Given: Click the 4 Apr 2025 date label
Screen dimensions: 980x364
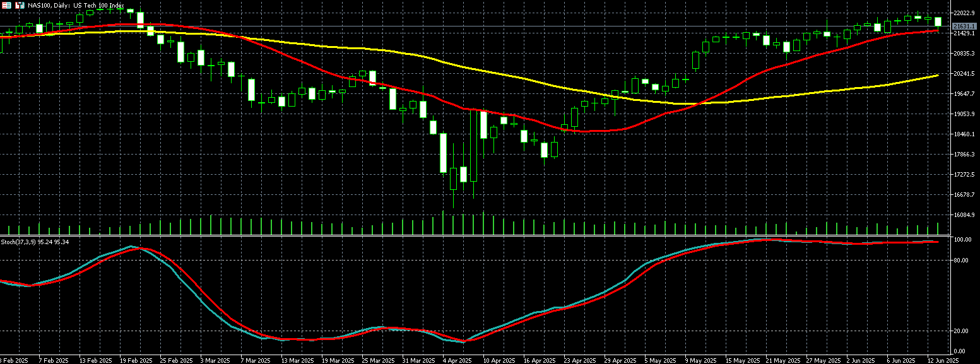Looking at the screenshot, I should pos(456,360).
